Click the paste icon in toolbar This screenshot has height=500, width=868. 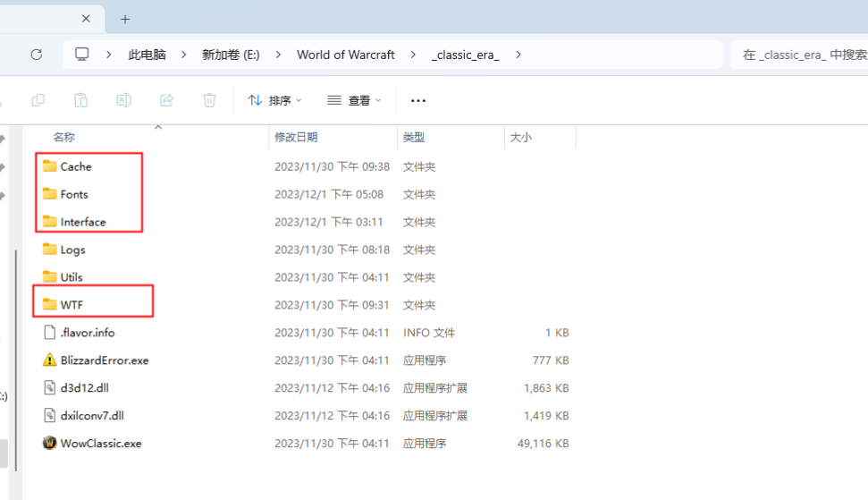pyautogui.click(x=80, y=100)
